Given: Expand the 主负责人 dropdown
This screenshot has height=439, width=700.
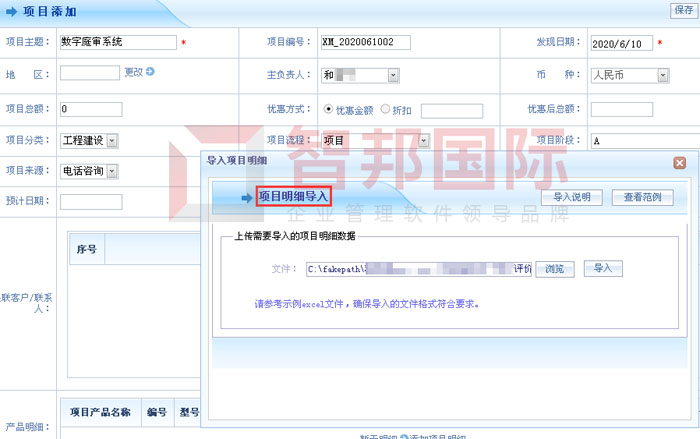Looking at the screenshot, I should coord(393,75).
